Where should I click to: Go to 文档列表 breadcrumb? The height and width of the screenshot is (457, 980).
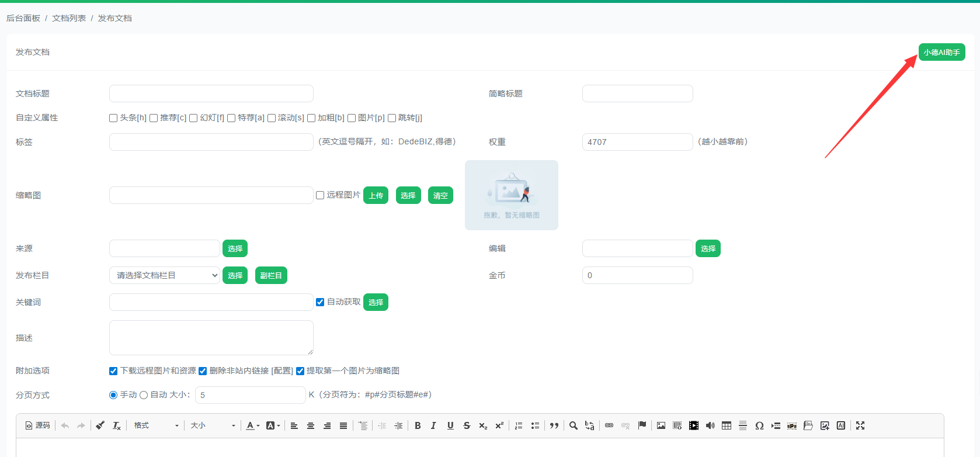(69, 18)
